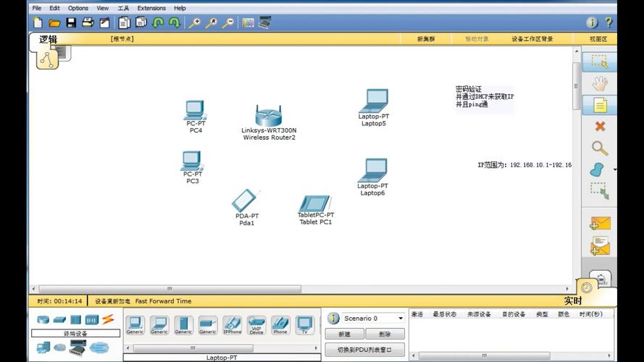Click Fast Forward Time
The image size is (644, 362).
tap(163, 301)
